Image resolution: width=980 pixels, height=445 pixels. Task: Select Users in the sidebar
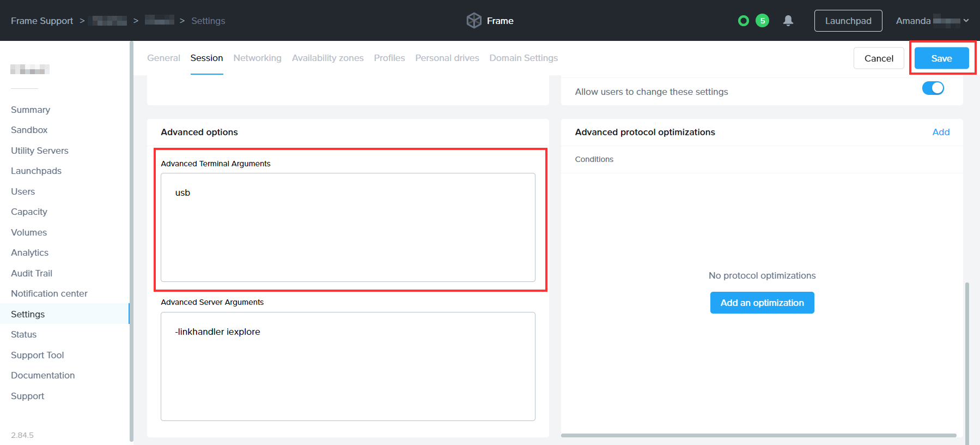[23, 191]
